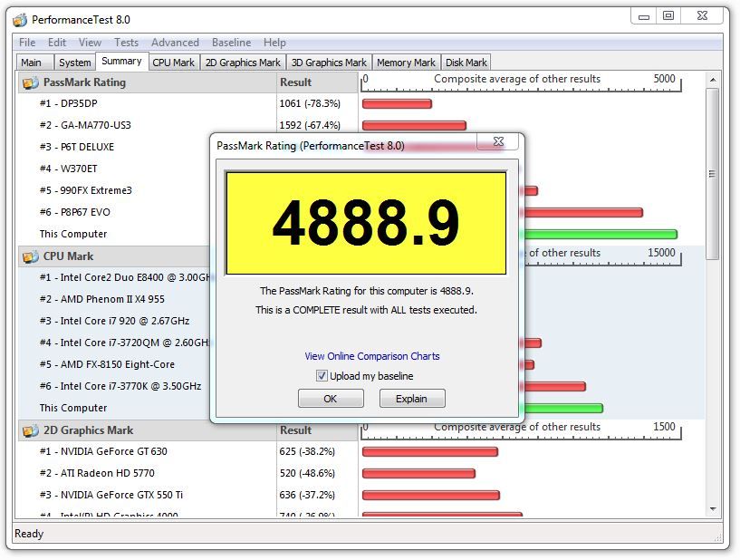Open the Baseline menu

[x=231, y=43]
